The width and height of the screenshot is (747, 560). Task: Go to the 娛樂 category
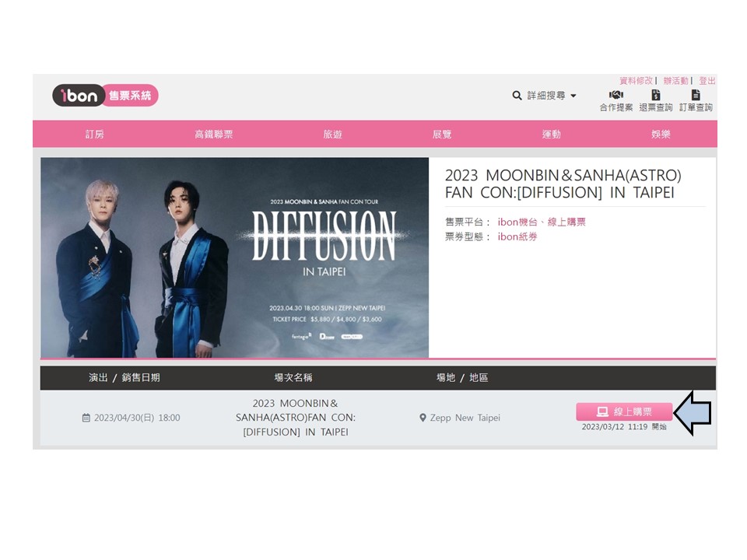pos(661,135)
